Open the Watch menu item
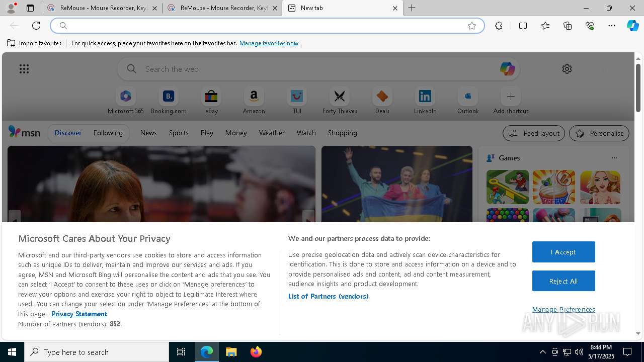The height and width of the screenshot is (362, 644). 306,133
